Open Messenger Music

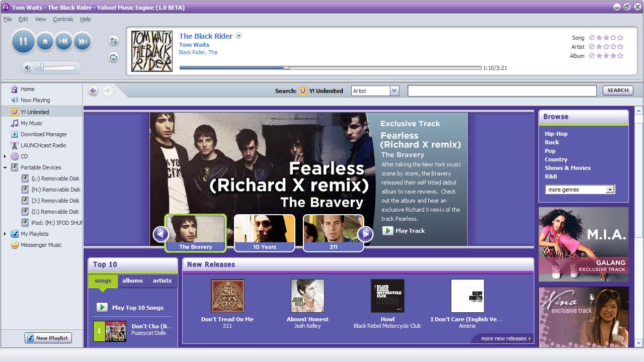[x=41, y=245]
